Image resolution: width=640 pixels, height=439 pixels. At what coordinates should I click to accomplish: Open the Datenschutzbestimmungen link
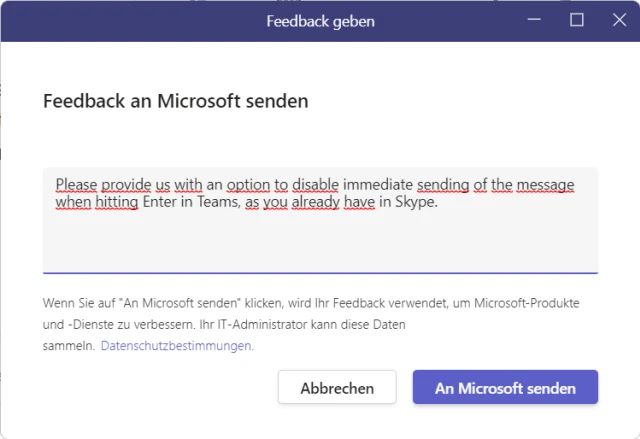coord(177,346)
